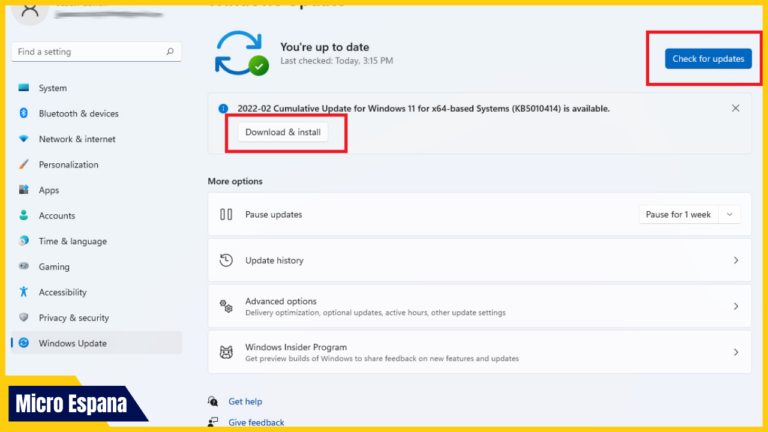768x432 pixels.
Task: Select Personalization in the sidebar
Action: coord(96,164)
